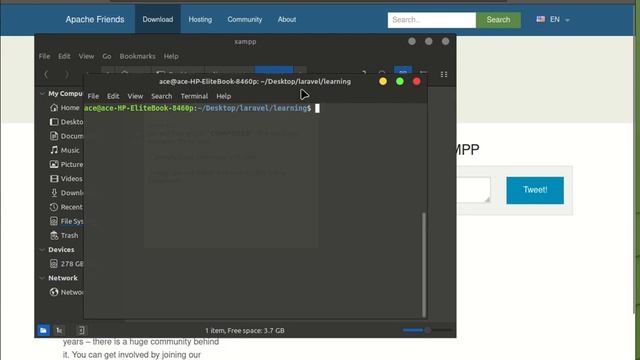Hide sidebar button in file manager status bar
The height and width of the screenshot is (360, 640).
pyautogui.click(x=81, y=330)
